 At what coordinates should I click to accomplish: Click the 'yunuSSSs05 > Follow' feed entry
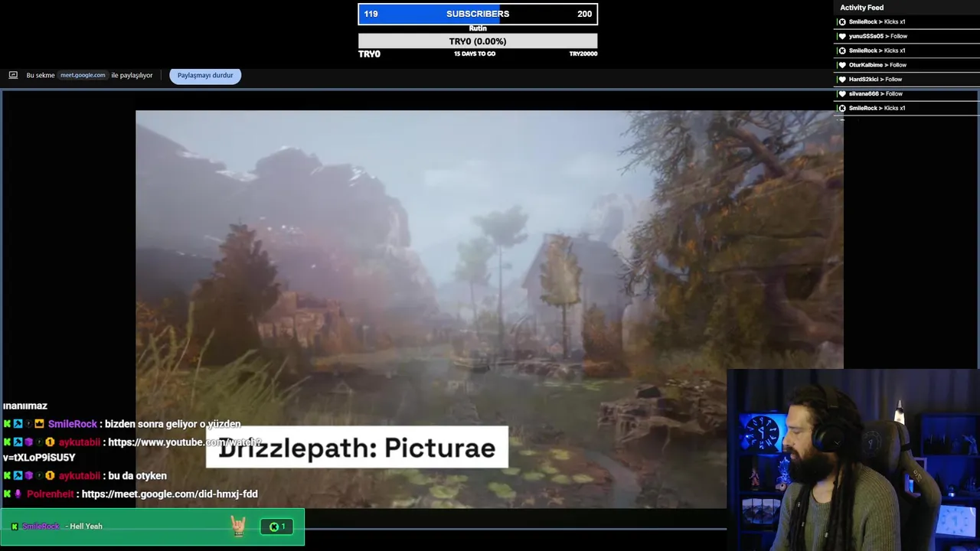907,36
